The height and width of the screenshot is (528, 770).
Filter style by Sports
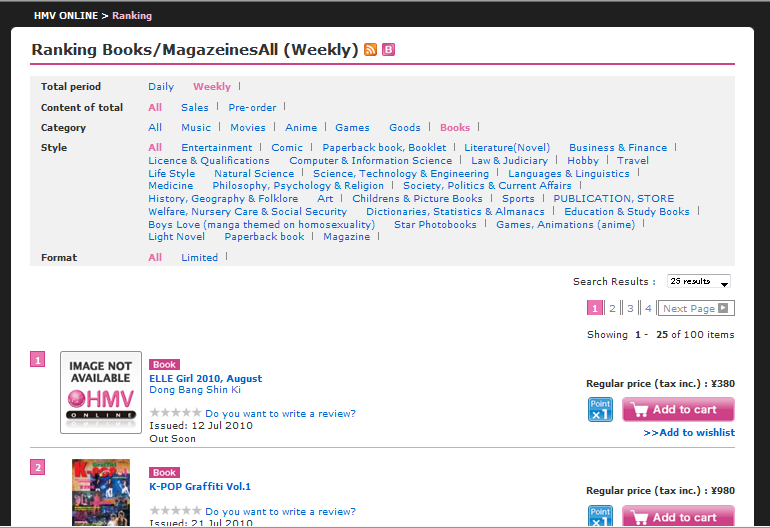pos(518,199)
